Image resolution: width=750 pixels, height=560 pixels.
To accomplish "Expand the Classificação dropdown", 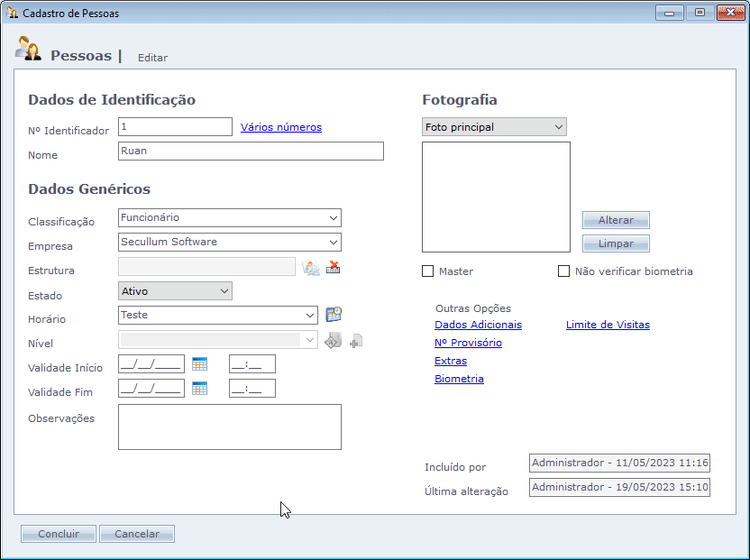I will pos(334,218).
